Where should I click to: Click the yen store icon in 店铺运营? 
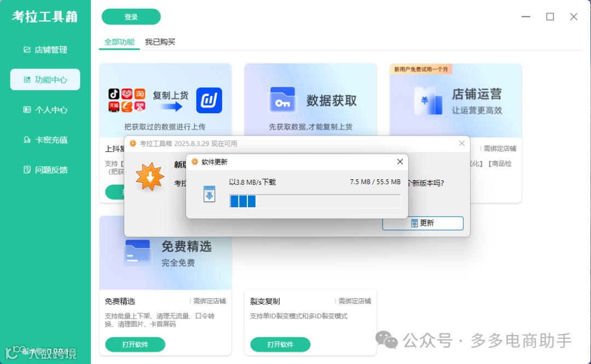[428, 100]
